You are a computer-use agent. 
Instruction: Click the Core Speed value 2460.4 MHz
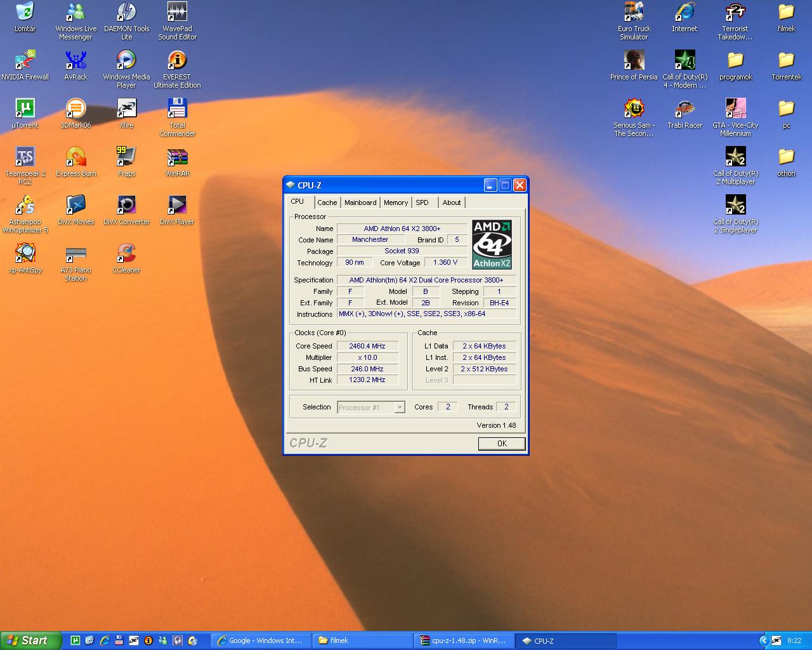click(x=367, y=346)
